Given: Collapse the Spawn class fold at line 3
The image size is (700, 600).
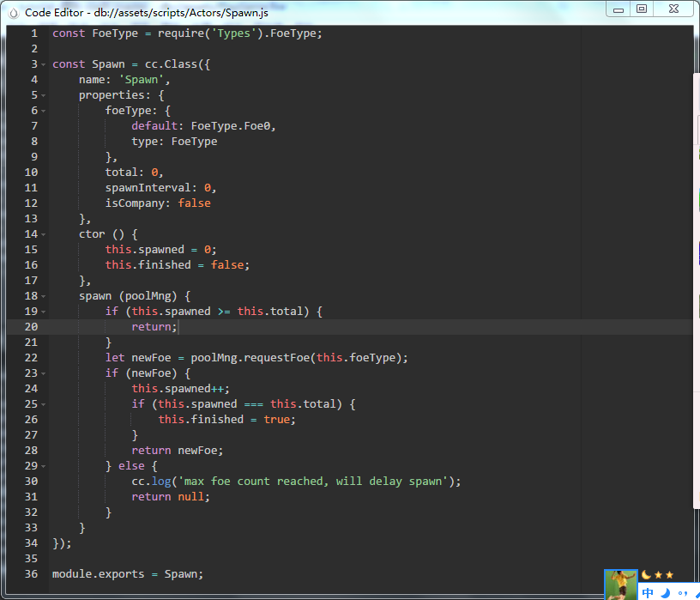Looking at the screenshot, I should [x=43, y=64].
